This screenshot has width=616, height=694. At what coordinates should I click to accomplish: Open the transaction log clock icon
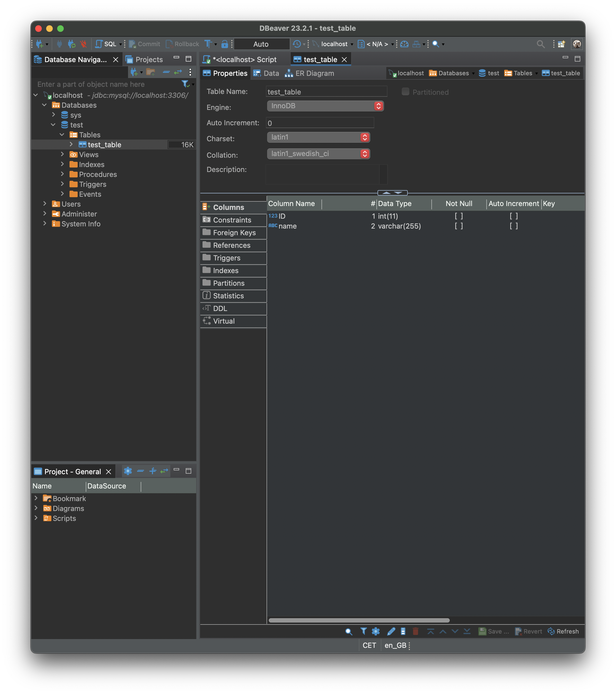[x=296, y=44]
